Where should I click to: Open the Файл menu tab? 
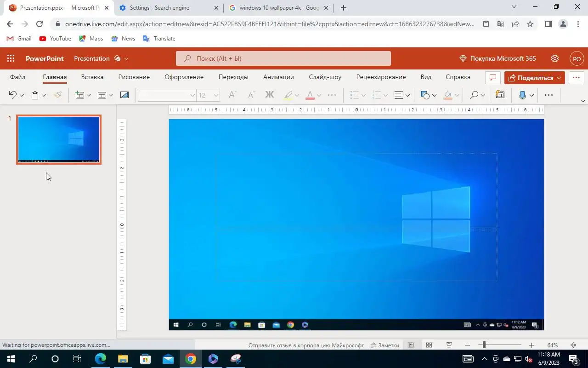pyautogui.click(x=18, y=77)
